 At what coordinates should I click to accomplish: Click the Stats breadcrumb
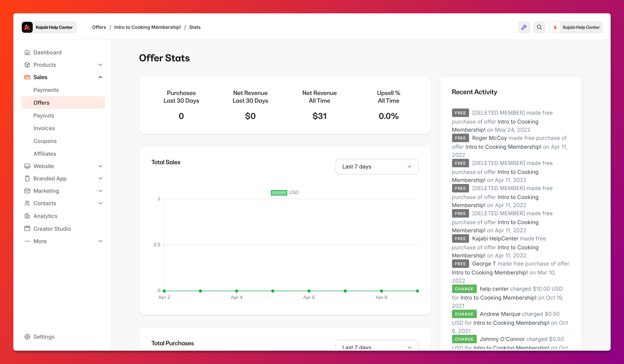coord(195,27)
